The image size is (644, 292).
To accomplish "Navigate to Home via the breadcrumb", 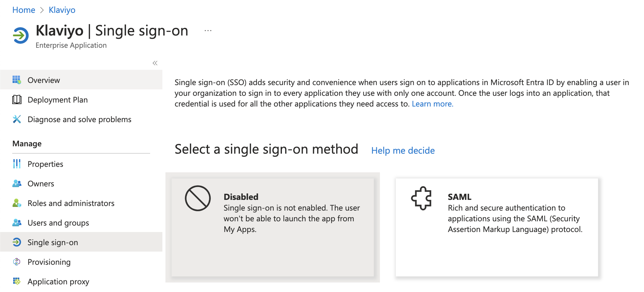I will 24,10.
